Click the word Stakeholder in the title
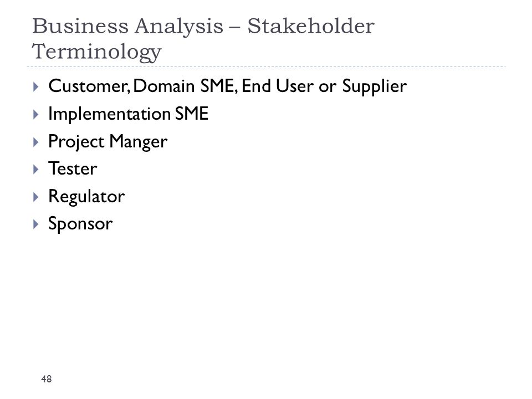The height and width of the screenshot is (399, 532). point(311,26)
